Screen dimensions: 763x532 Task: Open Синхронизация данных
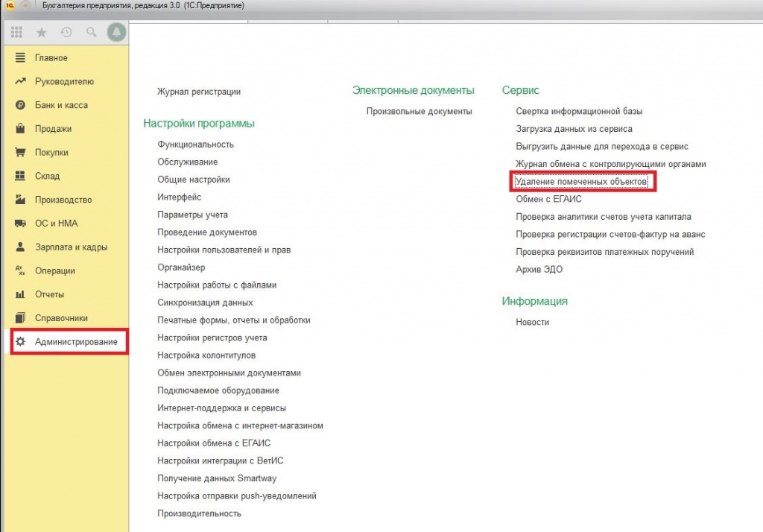click(205, 303)
